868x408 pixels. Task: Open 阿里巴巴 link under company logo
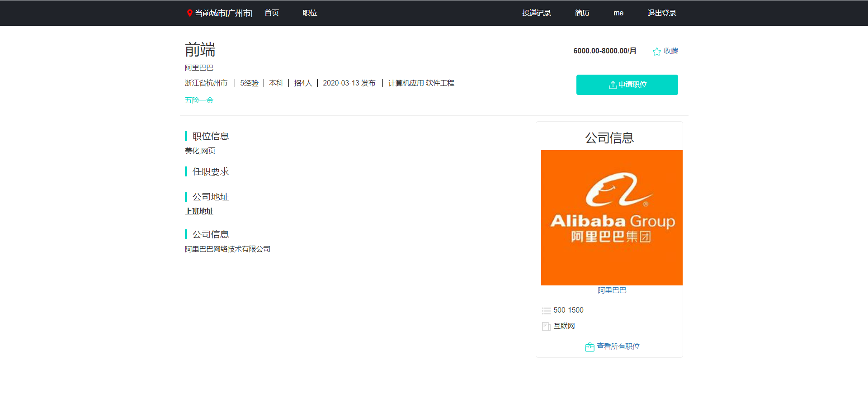point(612,290)
